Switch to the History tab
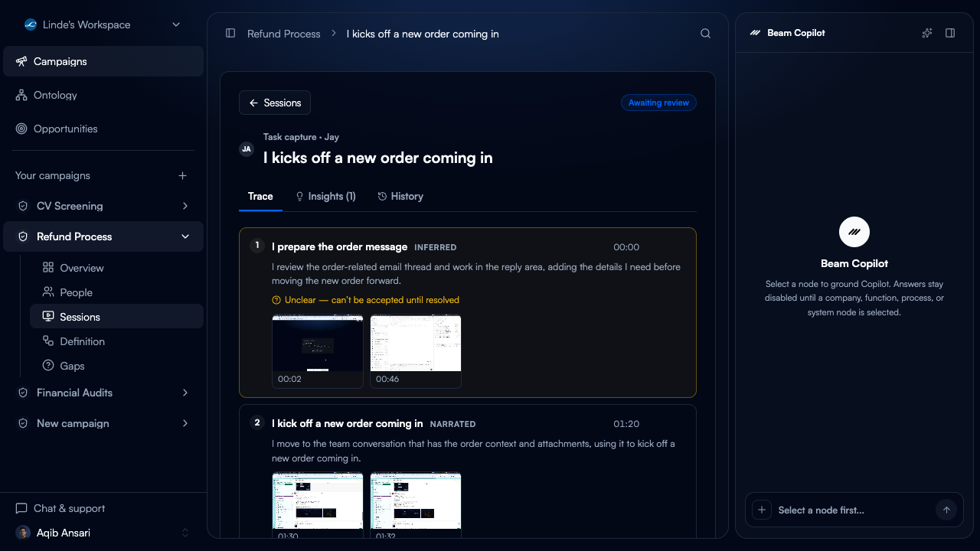Image resolution: width=980 pixels, height=551 pixels. click(x=400, y=196)
